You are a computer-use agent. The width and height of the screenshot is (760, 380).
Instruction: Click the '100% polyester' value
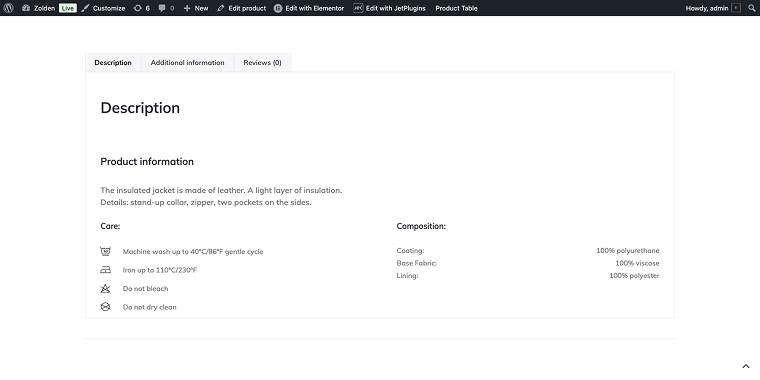click(634, 275)
